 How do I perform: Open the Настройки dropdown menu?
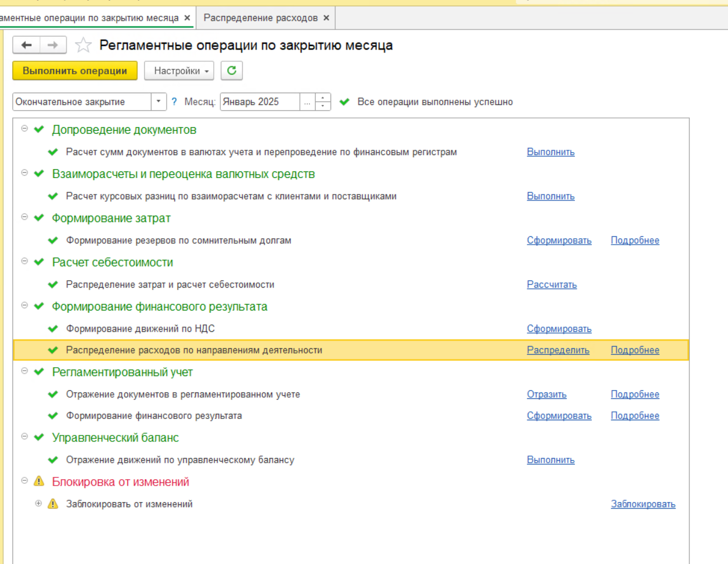click(179, 71)
